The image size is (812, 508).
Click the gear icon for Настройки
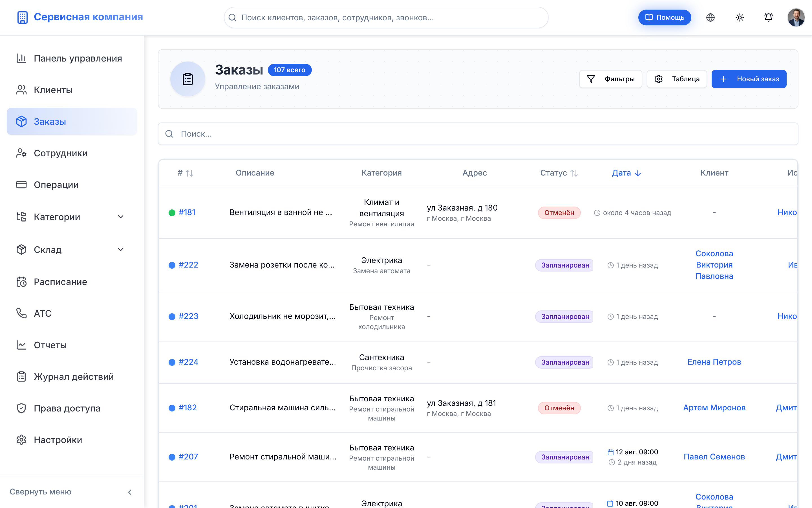click(21, 439)
